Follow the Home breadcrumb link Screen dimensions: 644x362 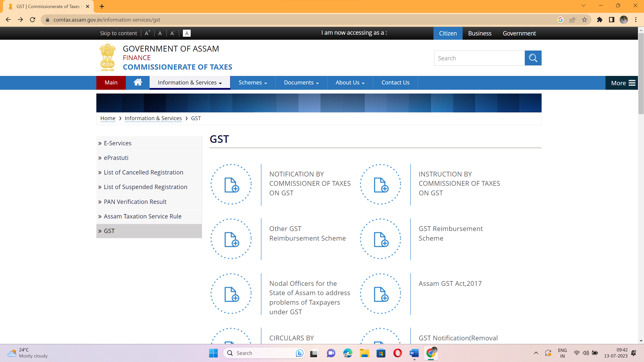tap(108, 118)
